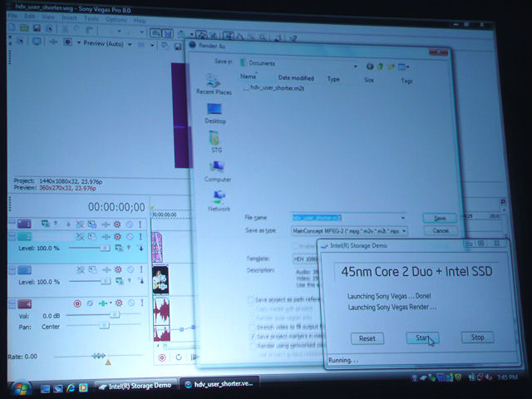
Task: Click Cancel in the Render As dialog
Action: (441, 231)
